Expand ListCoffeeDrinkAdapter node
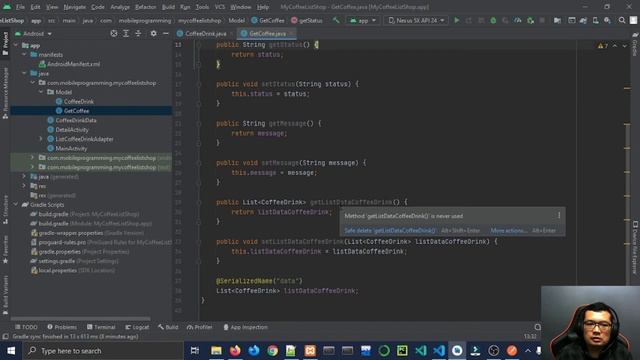 point(41,139)
